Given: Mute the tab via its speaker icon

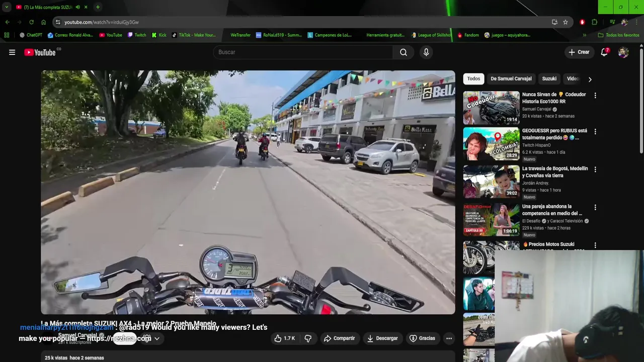Looking at the screenshot, I should click(x=77, y=7).
